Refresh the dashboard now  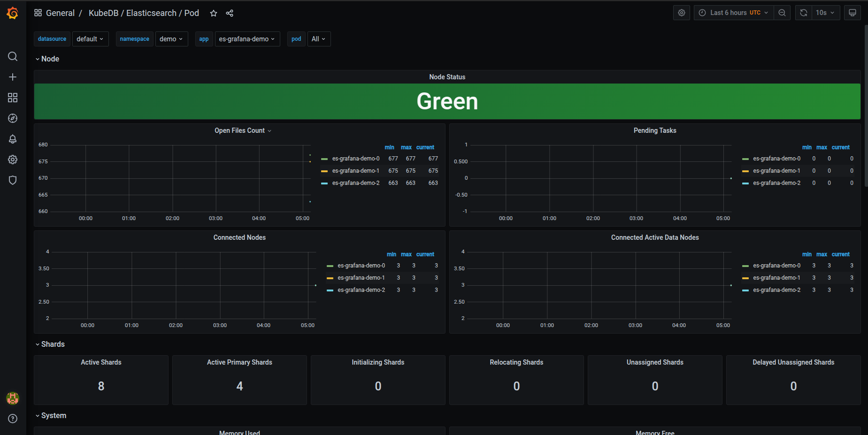(804, 13)
